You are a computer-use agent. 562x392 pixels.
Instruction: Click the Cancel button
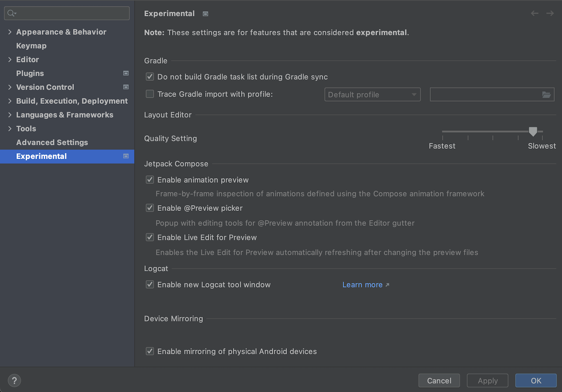pos(439,381)
